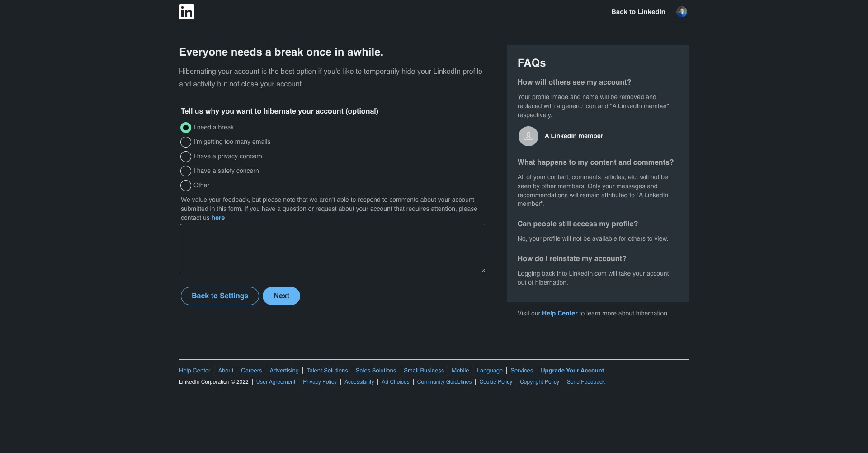Click the Next button
Viewport: 868px width, 453px height.
[x=281, y=296]
